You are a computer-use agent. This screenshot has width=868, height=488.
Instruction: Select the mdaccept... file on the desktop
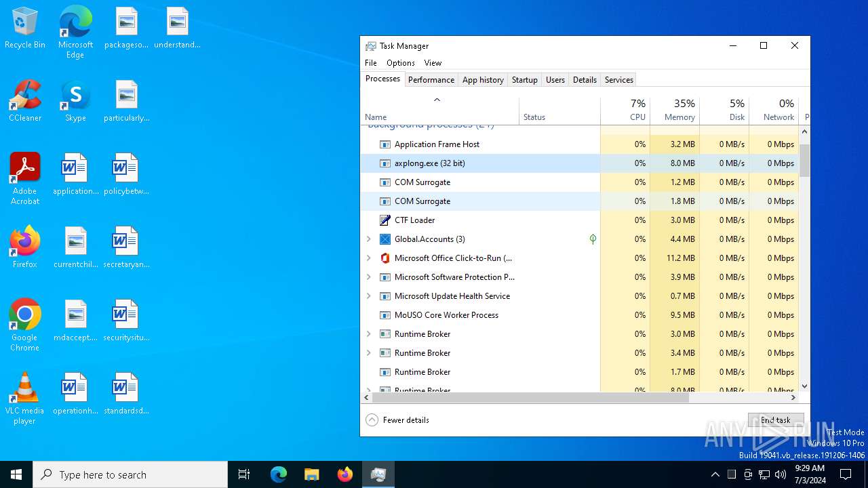tap(75, 321)
